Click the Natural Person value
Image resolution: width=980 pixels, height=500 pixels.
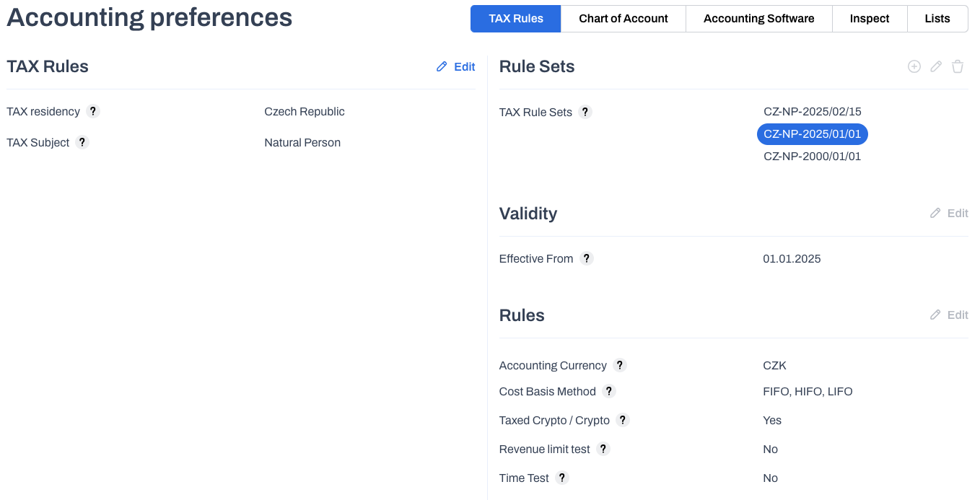(302, 143)
